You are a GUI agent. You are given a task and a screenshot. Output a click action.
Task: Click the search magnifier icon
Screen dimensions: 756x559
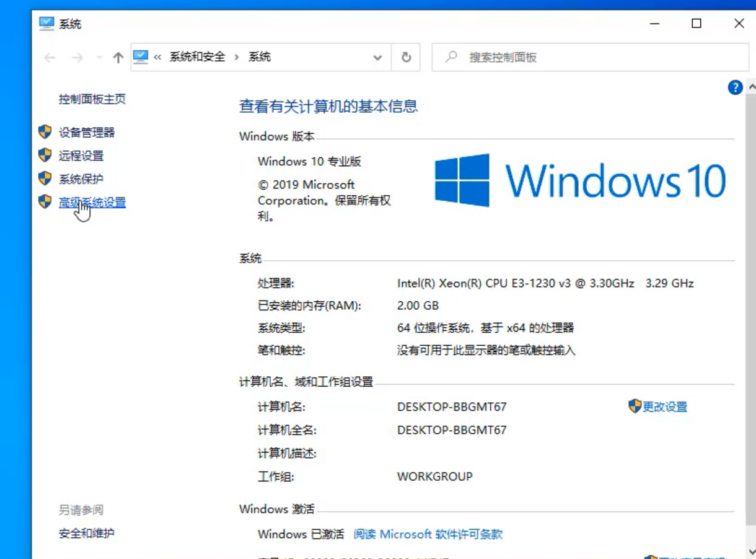pos(452,57)
